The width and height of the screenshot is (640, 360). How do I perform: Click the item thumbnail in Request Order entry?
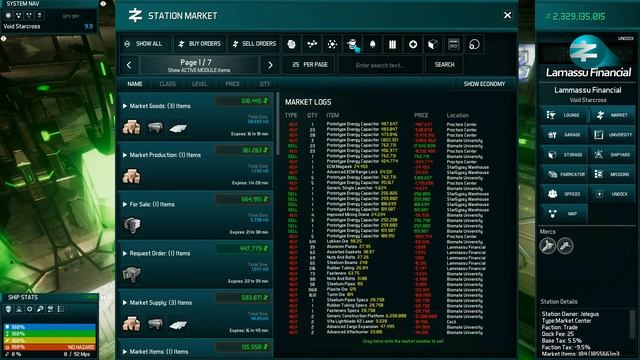(x=132, y=274)
